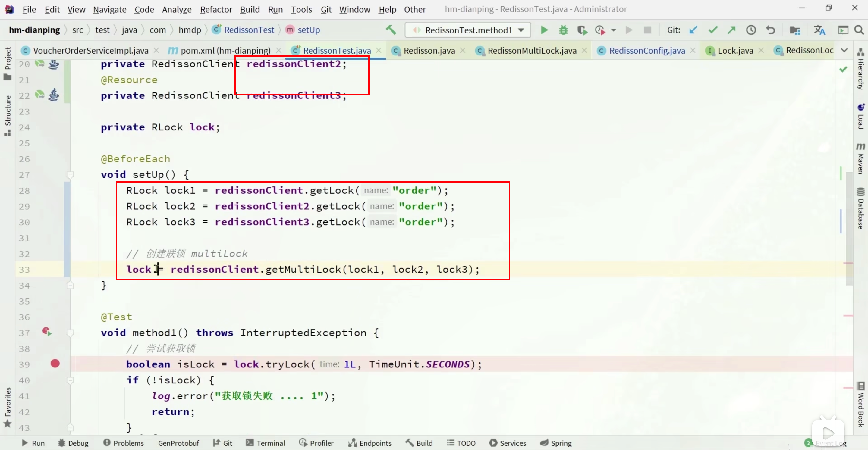Screen dimensions: 868x450
Task: Click the translate icon in toolbar
Action: click(x=819, y=30)
